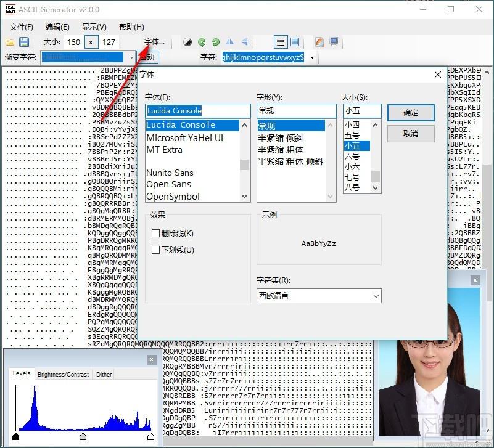494x448 pixels.
Task: Choose 半紧缩 粗体 font style
Action: pos(281,150)
